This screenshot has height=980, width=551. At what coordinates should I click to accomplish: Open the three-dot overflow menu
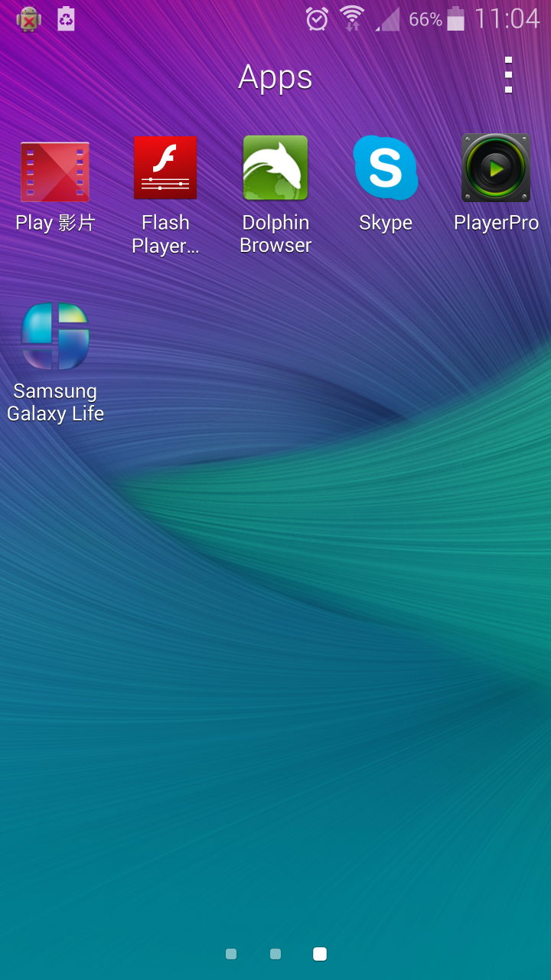click(508, 75)
